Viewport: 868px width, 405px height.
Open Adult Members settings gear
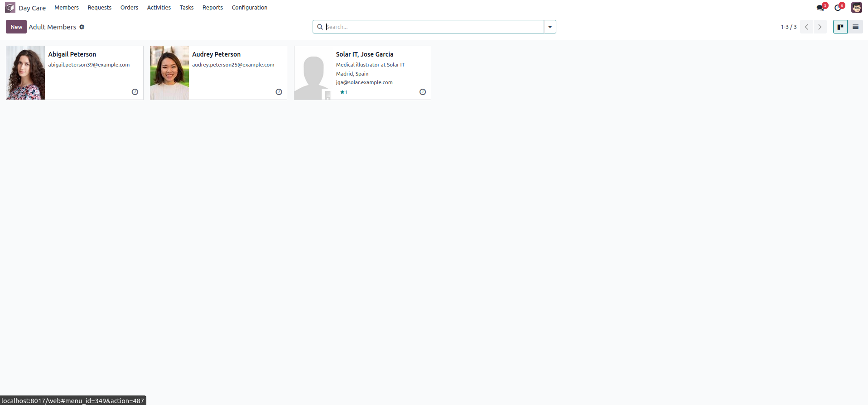coord(82,27)
